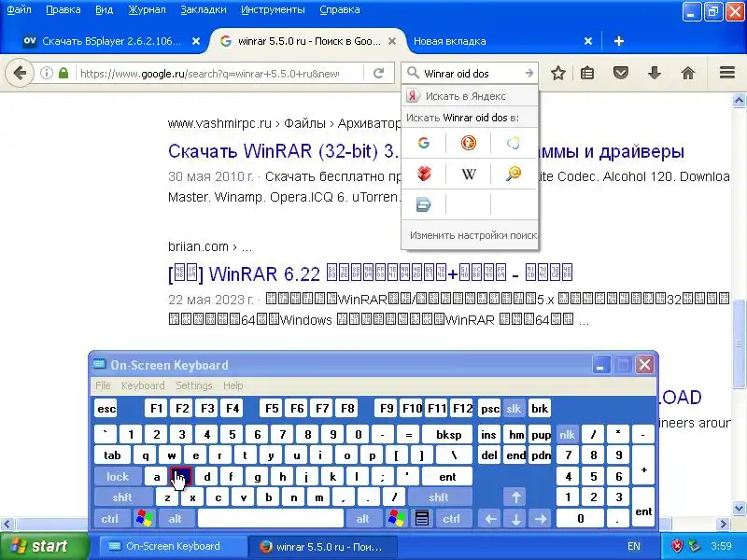The image size is (747, 560).
Task: Toggle the left alt key on keyboard
Action: pyautogui.click(x=176, y=518)
